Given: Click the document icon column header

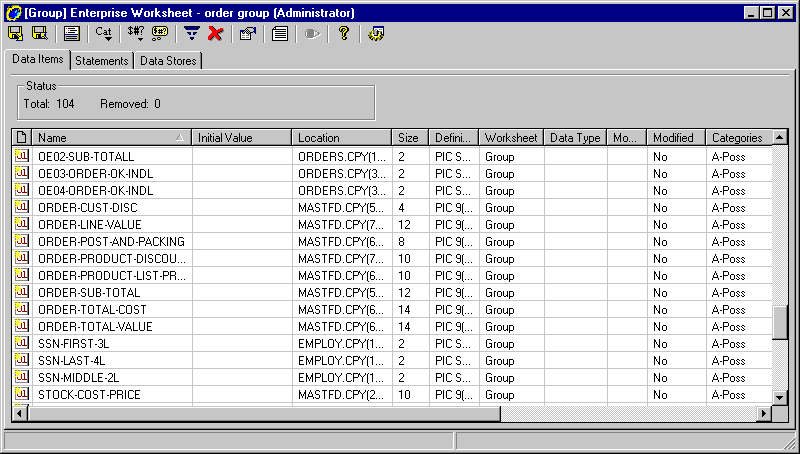Looking at the screenshot, I should point(21,138).
